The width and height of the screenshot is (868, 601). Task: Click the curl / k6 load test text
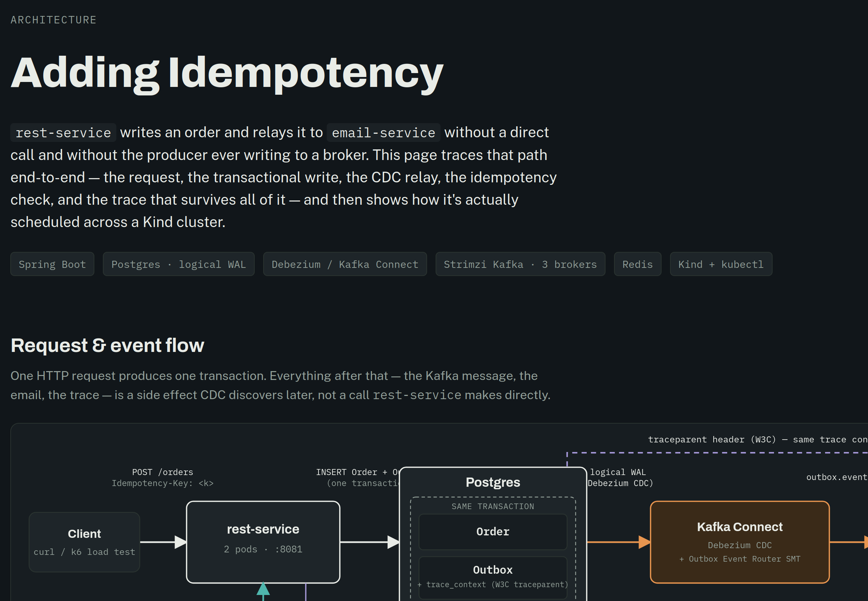[x=84, y=552]
